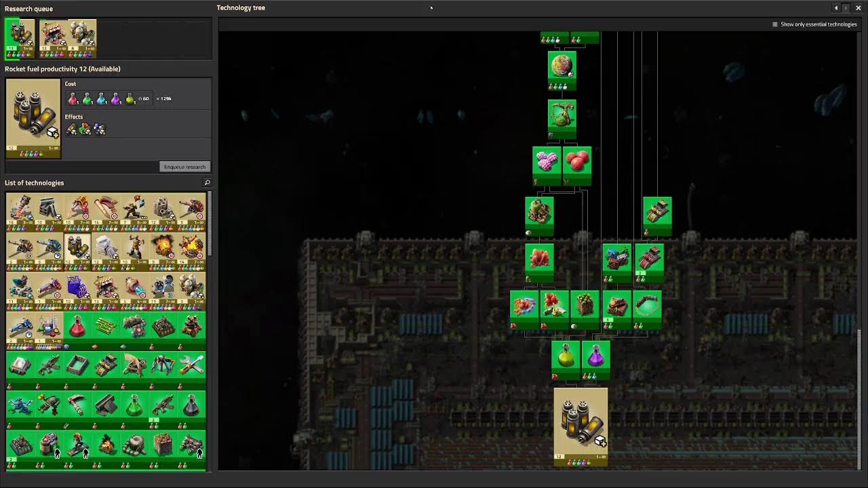
Task: Click the first rocket fuel effect icon
Action: pos(71,129)
